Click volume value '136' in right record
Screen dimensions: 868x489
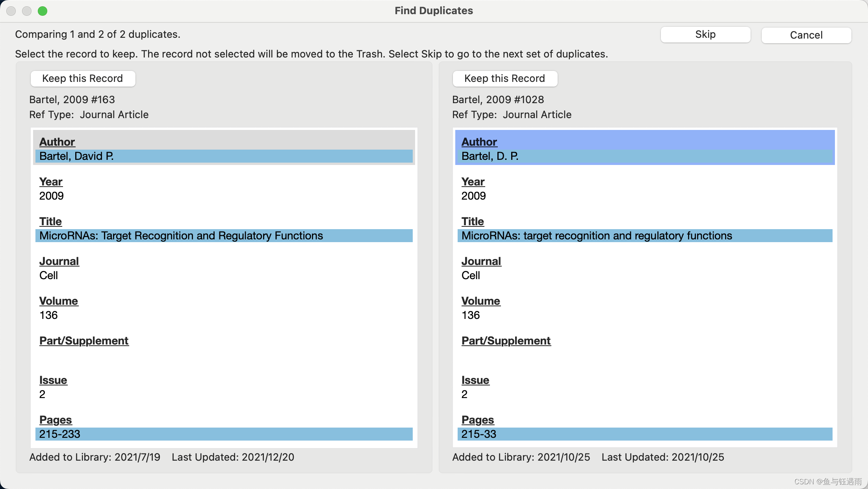click(471, 315)
